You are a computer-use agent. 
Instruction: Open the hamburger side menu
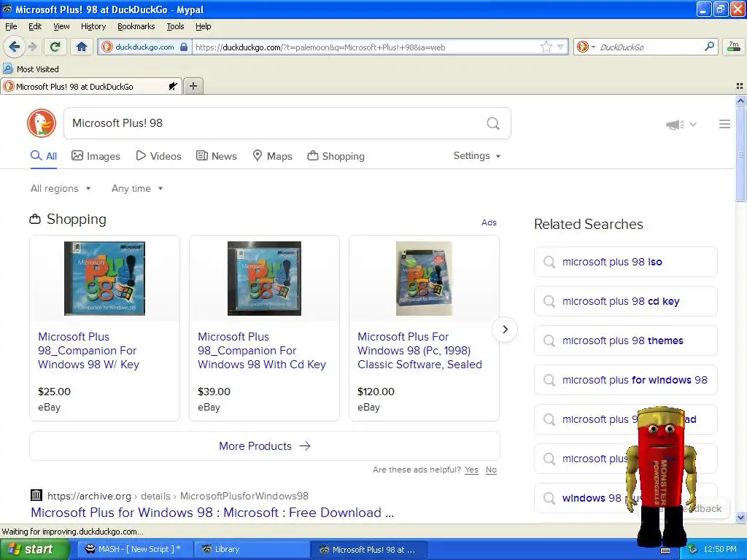tap(724, 124)
